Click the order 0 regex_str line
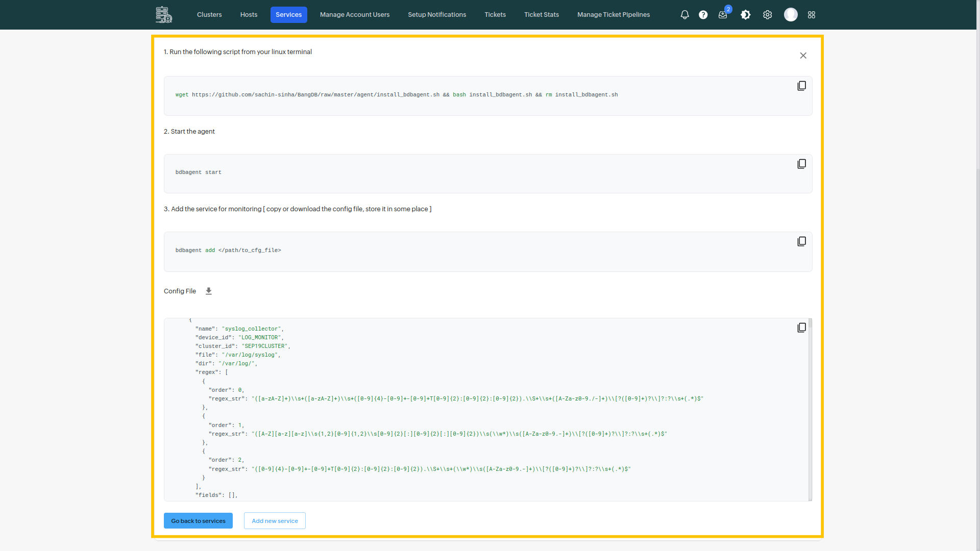 click(x=456, y=399)
